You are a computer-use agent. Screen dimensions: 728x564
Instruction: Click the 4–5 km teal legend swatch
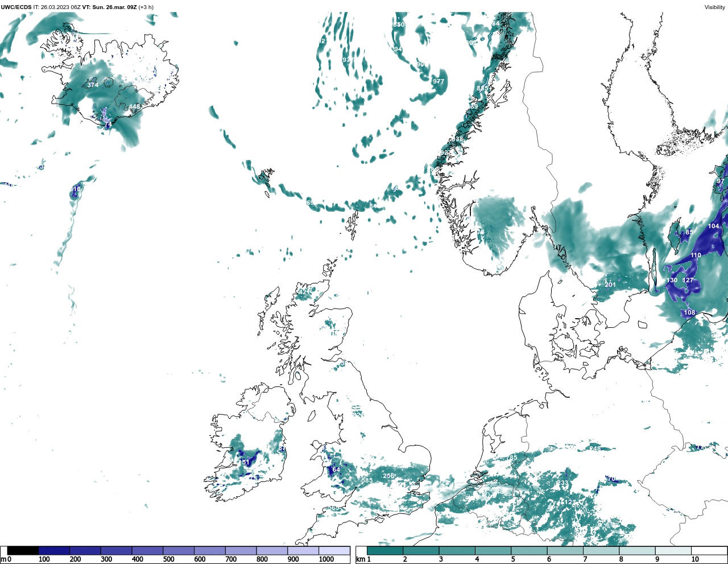(493, 550)
